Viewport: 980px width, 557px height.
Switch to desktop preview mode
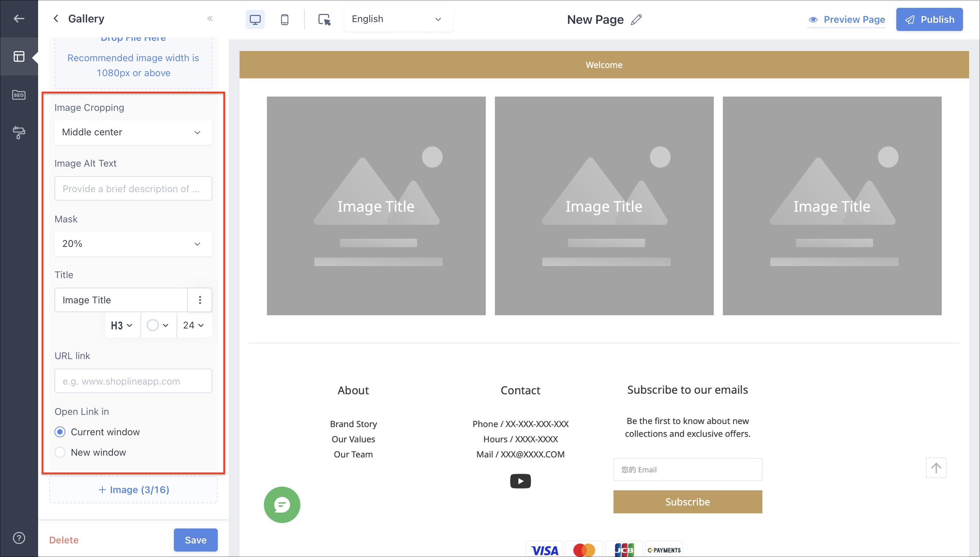coord(255,19)
